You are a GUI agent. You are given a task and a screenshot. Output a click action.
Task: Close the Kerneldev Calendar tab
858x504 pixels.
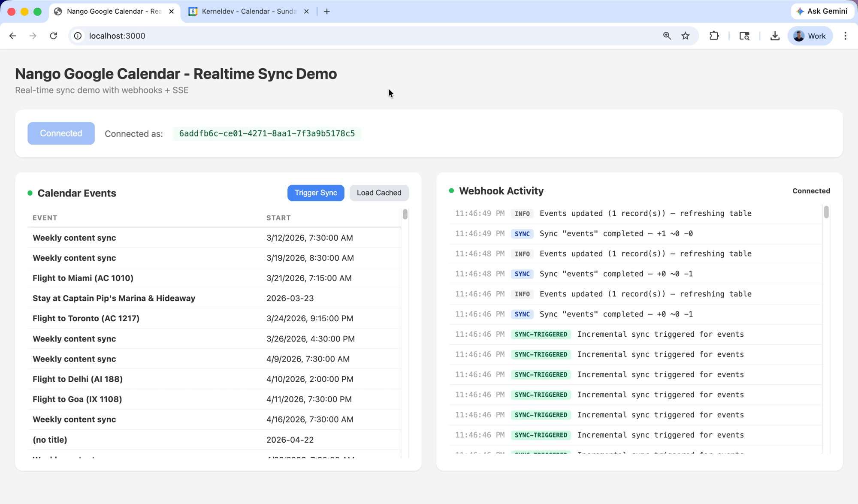(x=306, y=12)
